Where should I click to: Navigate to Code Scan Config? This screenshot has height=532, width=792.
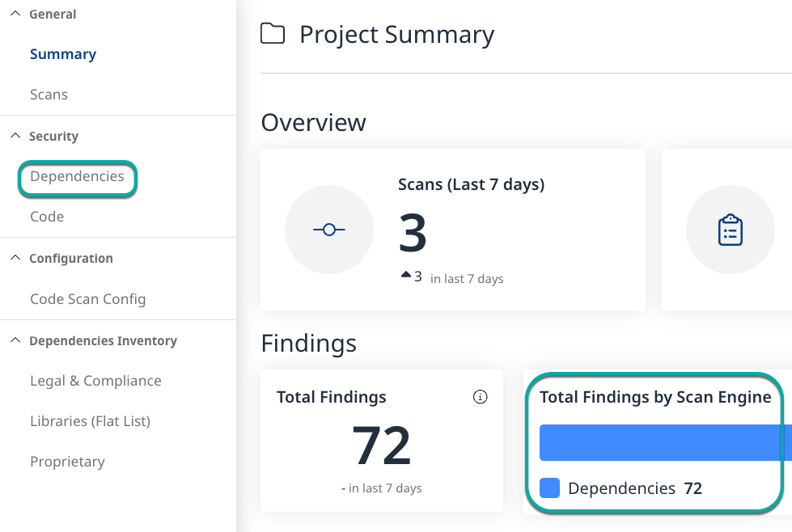(87, 298)
